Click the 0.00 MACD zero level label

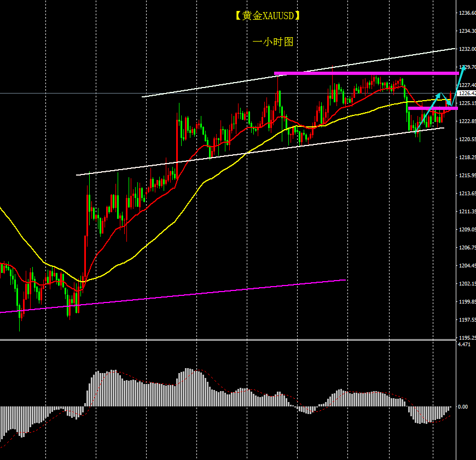[463, 407]
